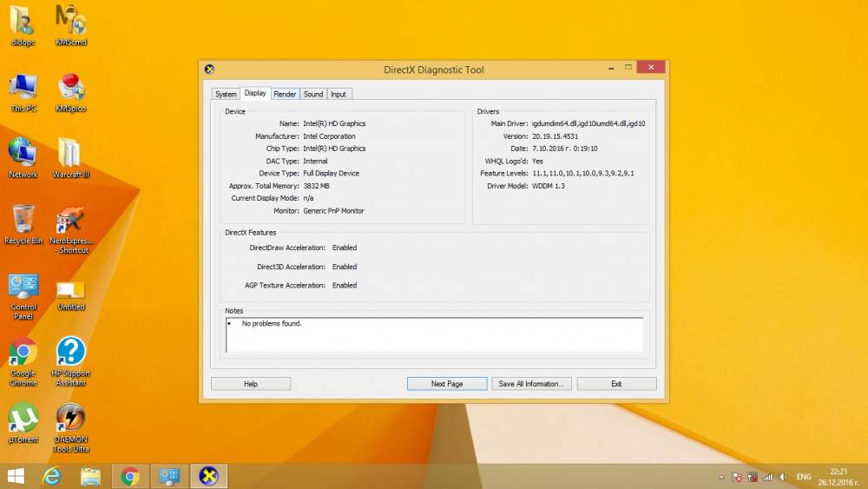Select the This PC desktop icon
The width and height of the screenshot is (868, 489).
(x=23, y=92)
